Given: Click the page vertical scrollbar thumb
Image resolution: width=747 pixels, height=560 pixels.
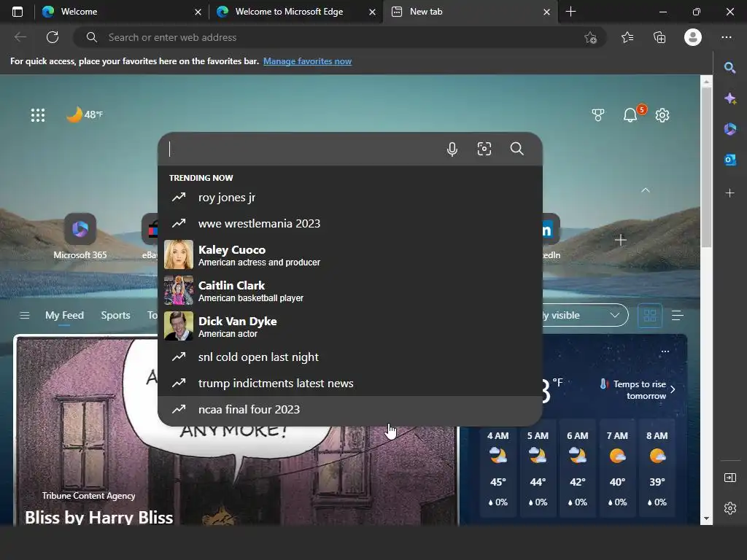Looking at the screenshot, I should pyautogui.click(x=706, y=166).
